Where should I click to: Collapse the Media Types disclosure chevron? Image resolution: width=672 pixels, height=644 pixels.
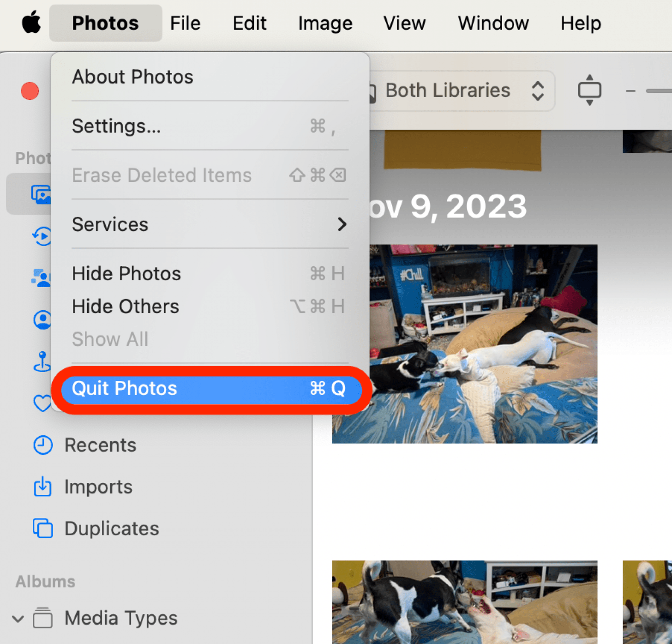pyautogui.click(x=18, y=618)
